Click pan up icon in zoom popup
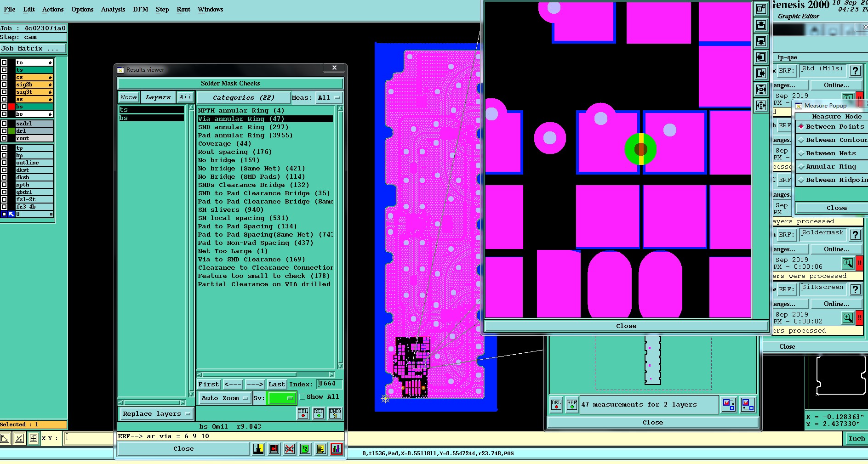Screen dimensions: 868x464 761,25
